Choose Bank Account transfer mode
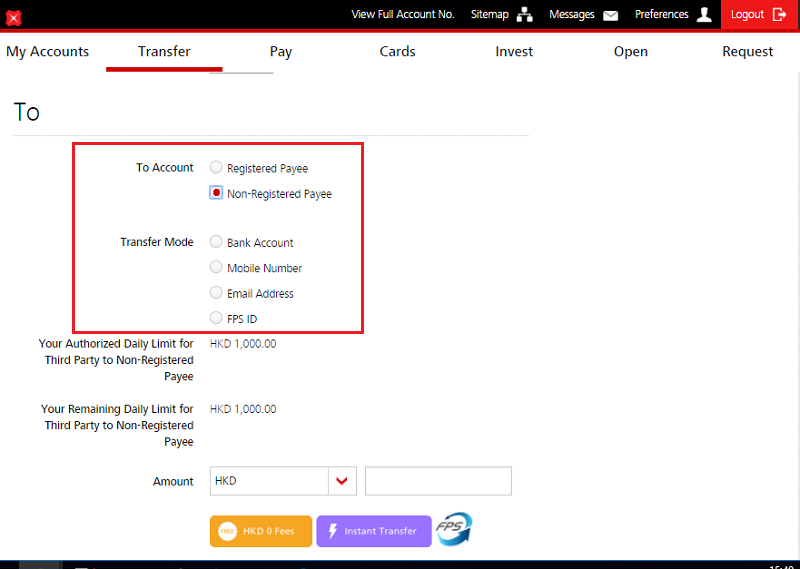Screen dimensions: 800x569 [216, 242]
